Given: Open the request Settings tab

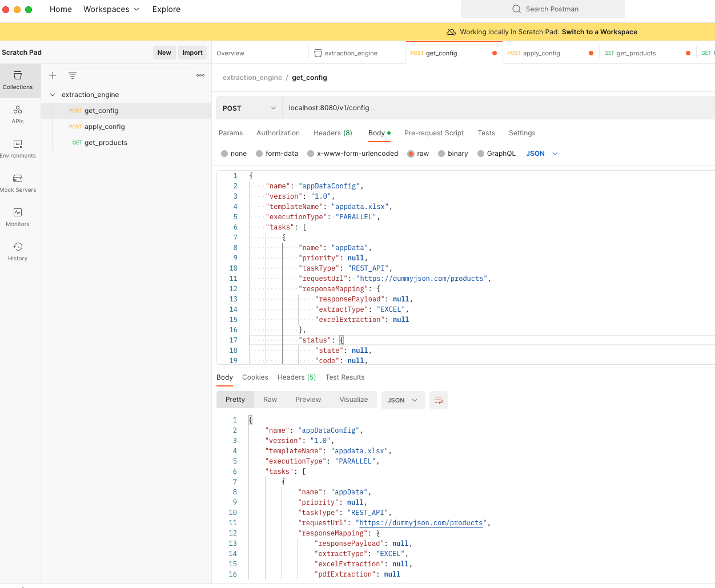Looking at the screenshot, I should click(522, 133).
